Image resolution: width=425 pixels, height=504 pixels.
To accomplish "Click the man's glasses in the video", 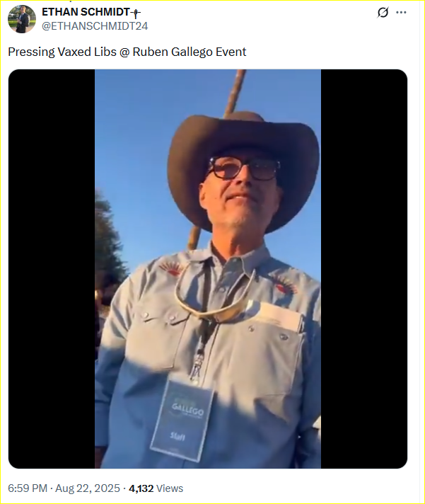I will pyautogui.click(x=244, y=168).
